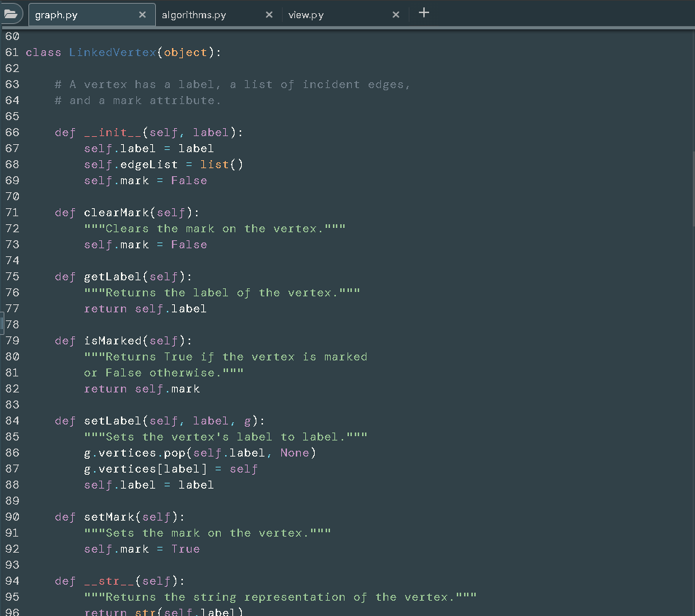Create a new tab with the plus icon
The width and height of the screenshot is (695, 616).
click(424, 12)
